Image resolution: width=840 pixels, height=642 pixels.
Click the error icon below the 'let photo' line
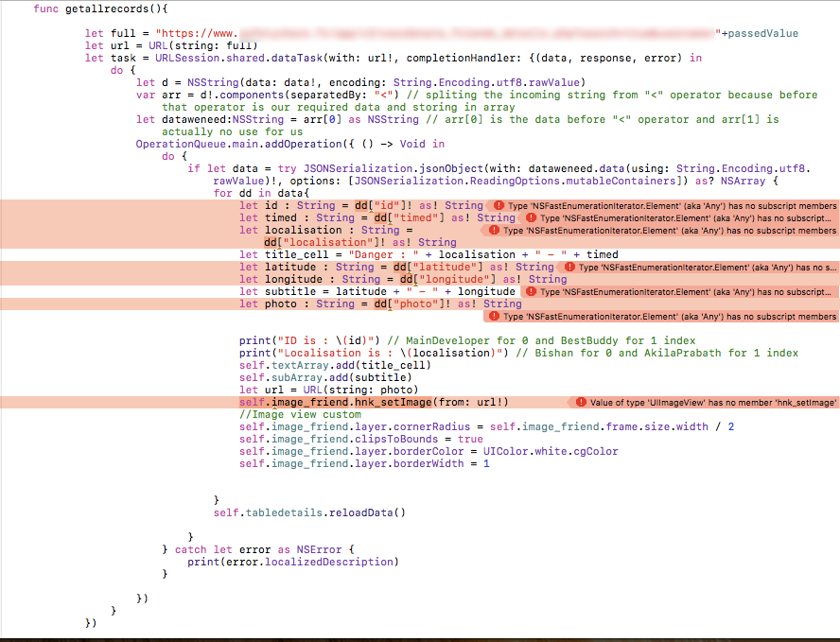(494, 317)
